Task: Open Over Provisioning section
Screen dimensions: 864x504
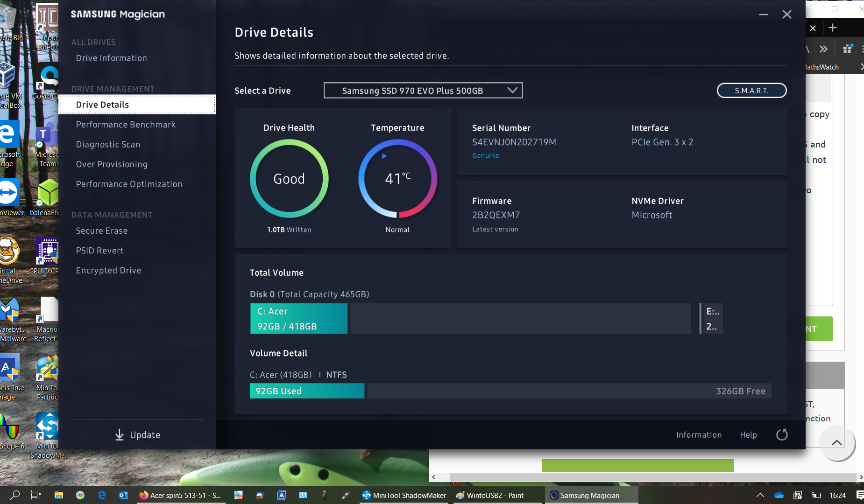Action: 112,164
